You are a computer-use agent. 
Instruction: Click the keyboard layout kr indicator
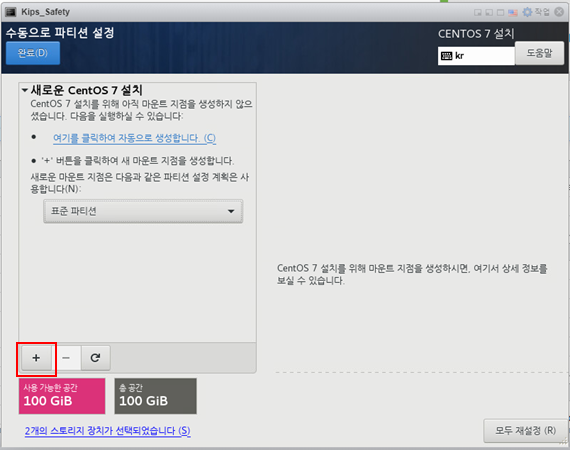[476, 56]
